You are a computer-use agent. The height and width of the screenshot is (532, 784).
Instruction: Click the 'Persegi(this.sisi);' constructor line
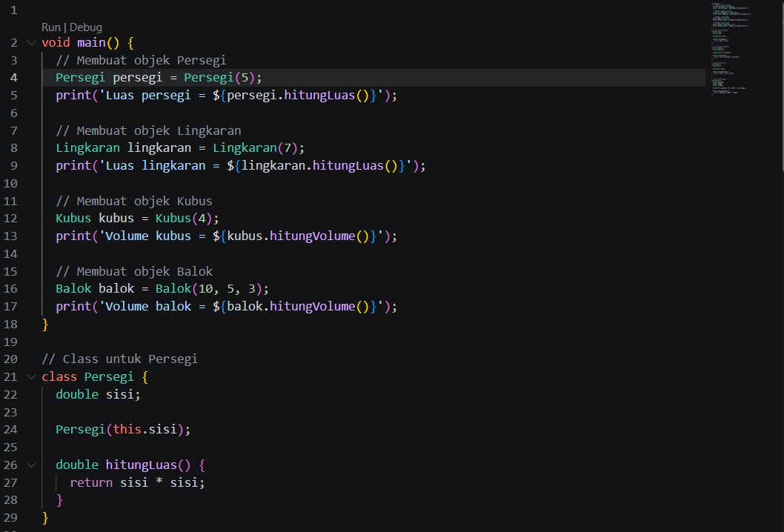click(x=123, y=430)
